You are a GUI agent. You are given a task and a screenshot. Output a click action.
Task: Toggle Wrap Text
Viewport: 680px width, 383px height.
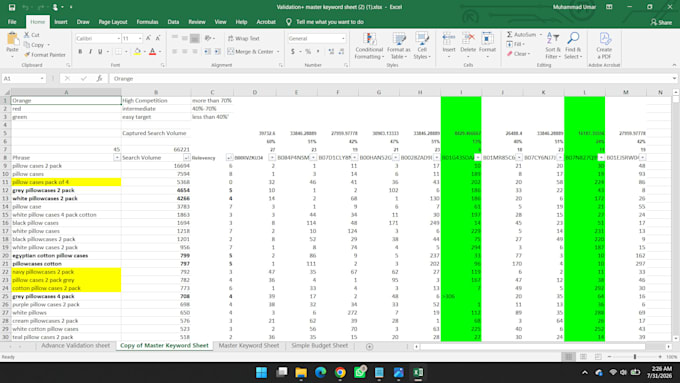click(244, 39)
